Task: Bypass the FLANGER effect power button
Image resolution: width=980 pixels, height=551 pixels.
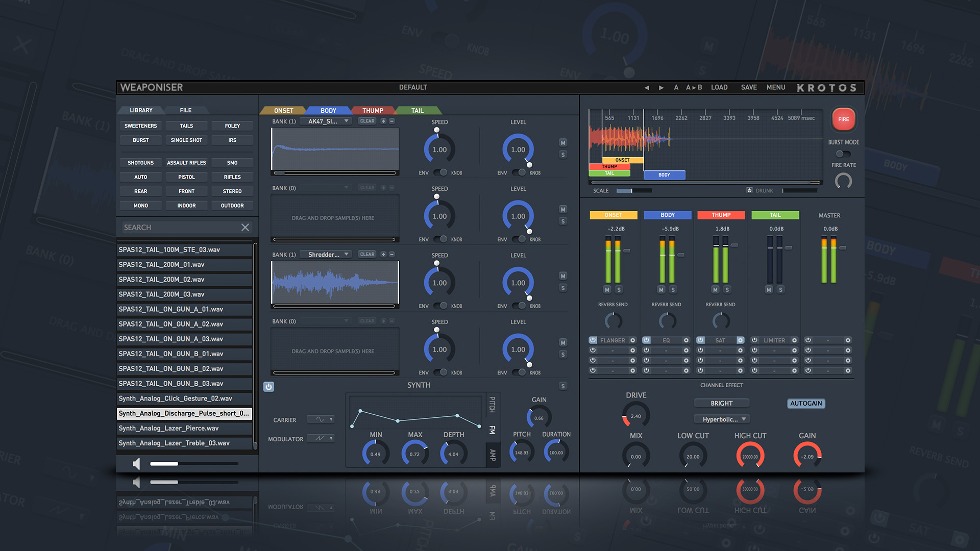Action: 593,340
